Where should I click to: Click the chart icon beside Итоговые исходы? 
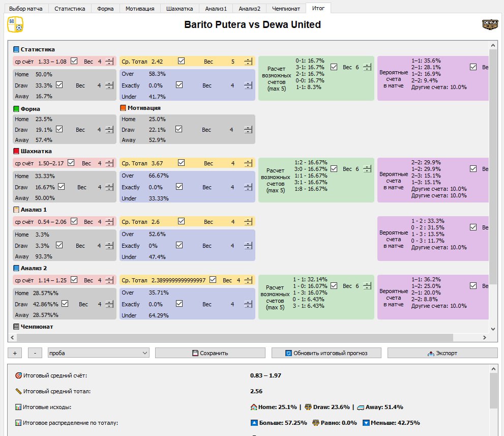pos(18,407)
